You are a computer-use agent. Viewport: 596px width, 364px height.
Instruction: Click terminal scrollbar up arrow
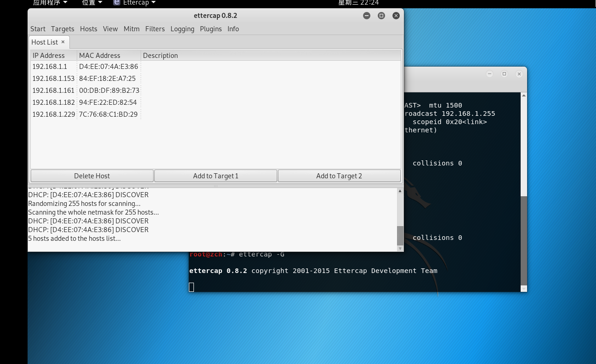[x=523, y=96]
